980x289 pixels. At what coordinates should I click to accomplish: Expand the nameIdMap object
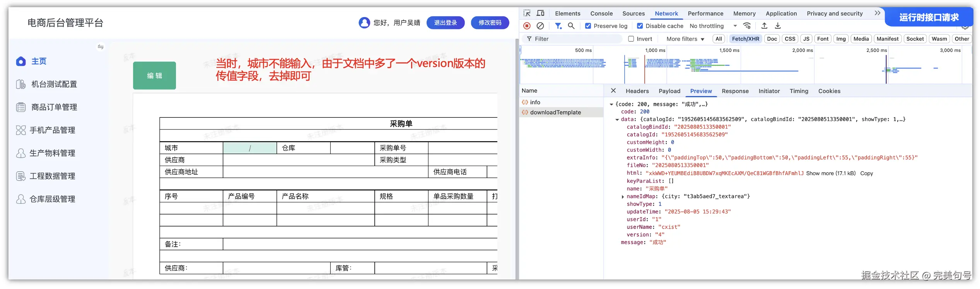623,197
